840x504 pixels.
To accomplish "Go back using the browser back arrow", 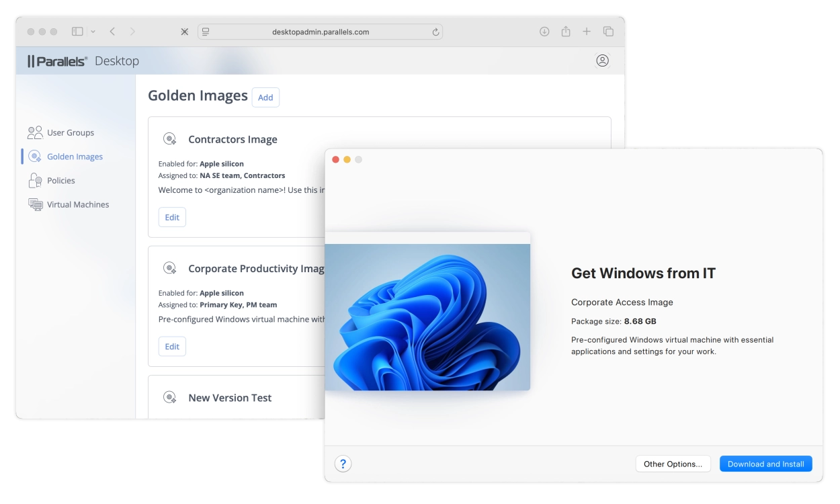I will (x=112, y=32).
